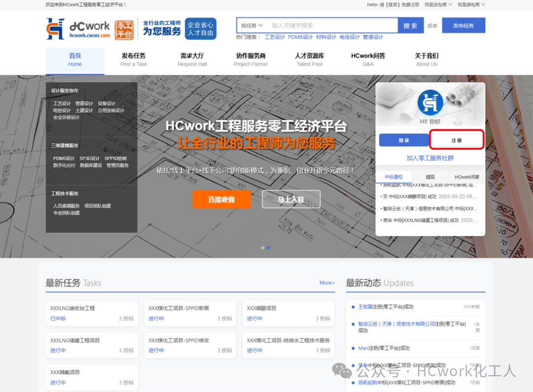
Task: Select the first carousel indicator dot
Action: click(263, 248)
